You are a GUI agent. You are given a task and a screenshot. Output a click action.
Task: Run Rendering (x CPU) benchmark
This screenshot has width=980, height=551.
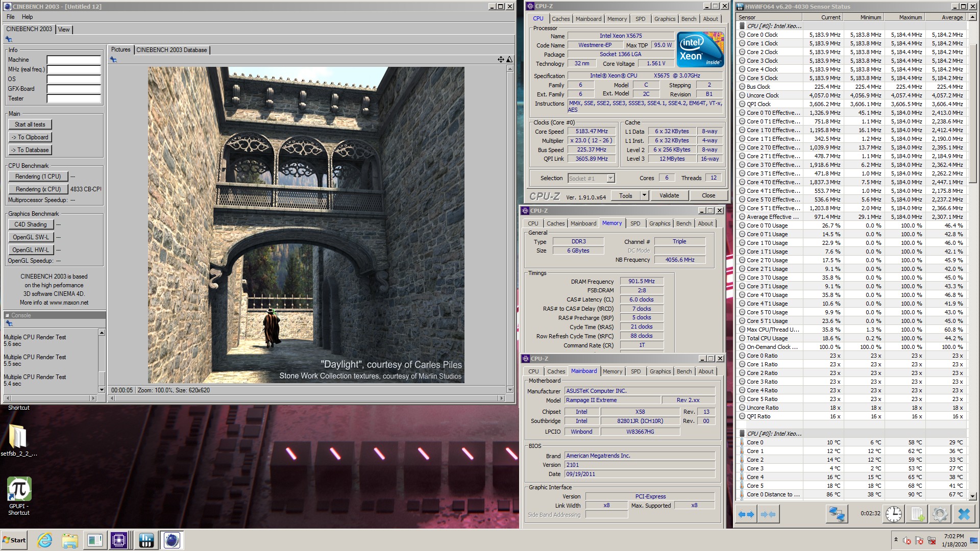tap(38, 189)
